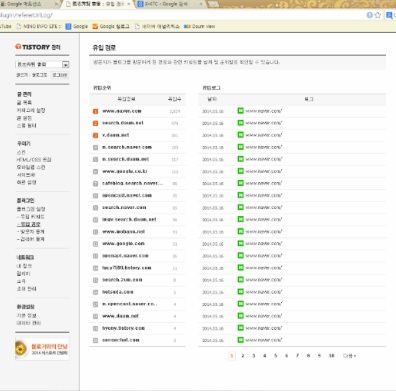Open the blog selector dropdown in sidebar
Image resolution: width=396 pixels, height=391 pixels.
click(43, 64)
